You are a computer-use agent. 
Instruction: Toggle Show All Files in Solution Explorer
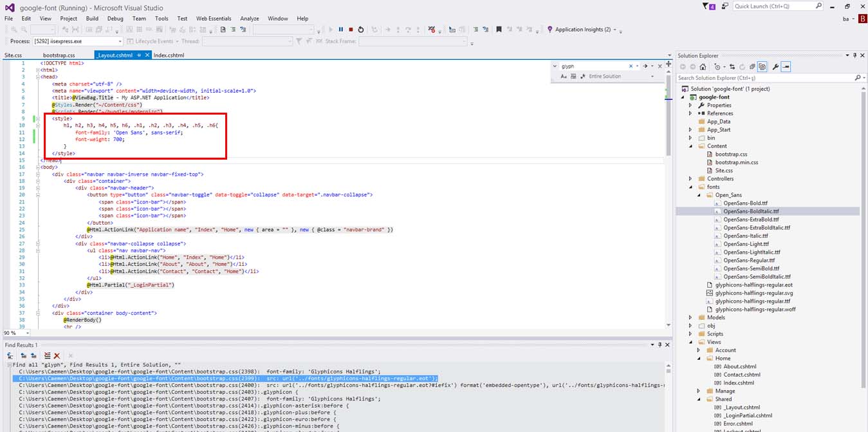[762, 67]
